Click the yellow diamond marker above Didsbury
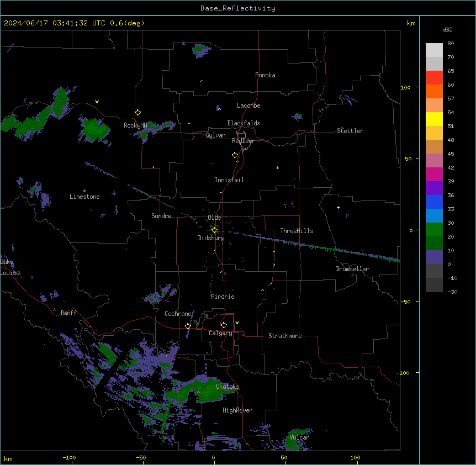The image size is (476, 465). 214,230
